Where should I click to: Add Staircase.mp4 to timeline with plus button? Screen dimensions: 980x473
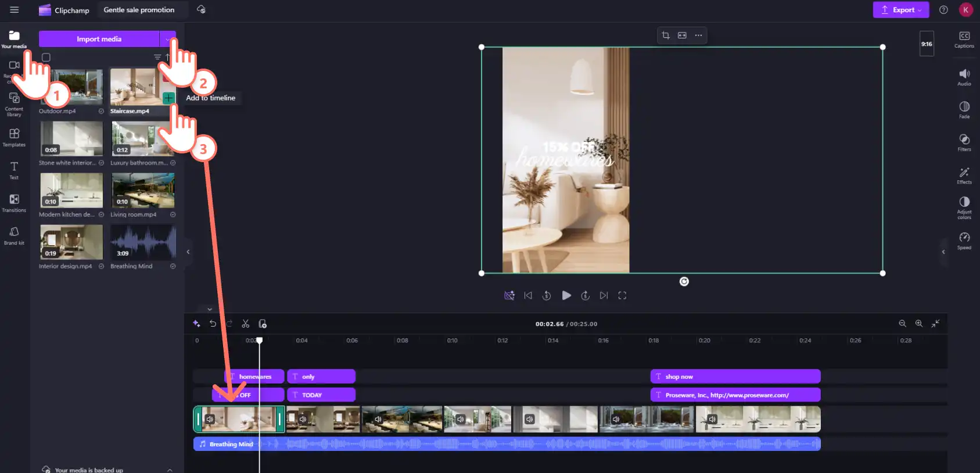coord(168,98)
